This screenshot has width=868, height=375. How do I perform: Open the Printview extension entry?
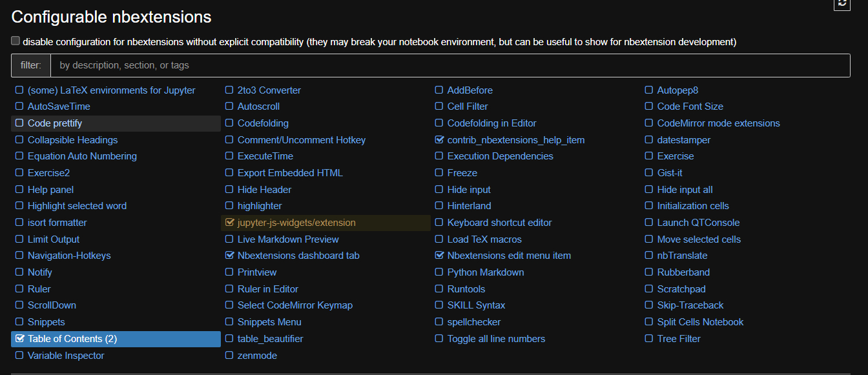pyautogui.click(x=257, y=272)
